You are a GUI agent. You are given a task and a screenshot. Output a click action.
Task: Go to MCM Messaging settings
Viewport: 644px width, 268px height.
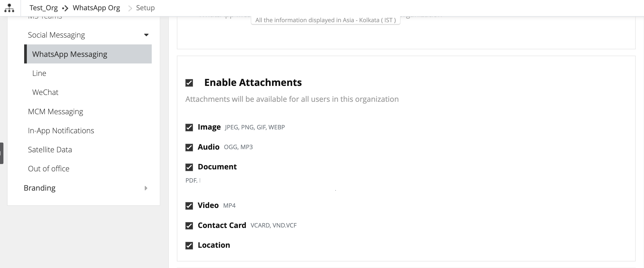pyautogui.click(x=56, y=112)
